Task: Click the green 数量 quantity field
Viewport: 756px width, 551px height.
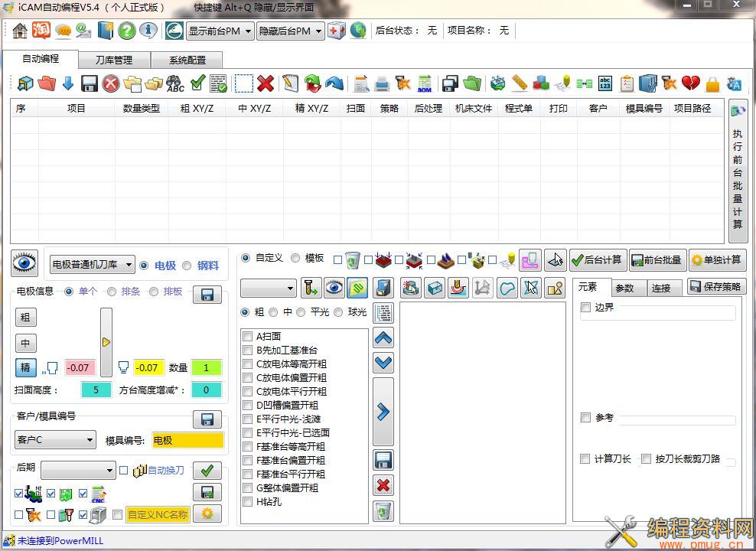Action: (x=207, y=368)
